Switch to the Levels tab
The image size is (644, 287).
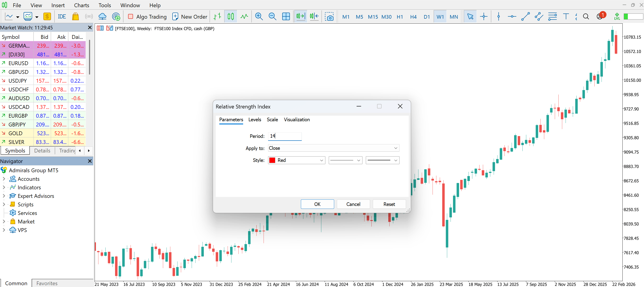point(255,120)
